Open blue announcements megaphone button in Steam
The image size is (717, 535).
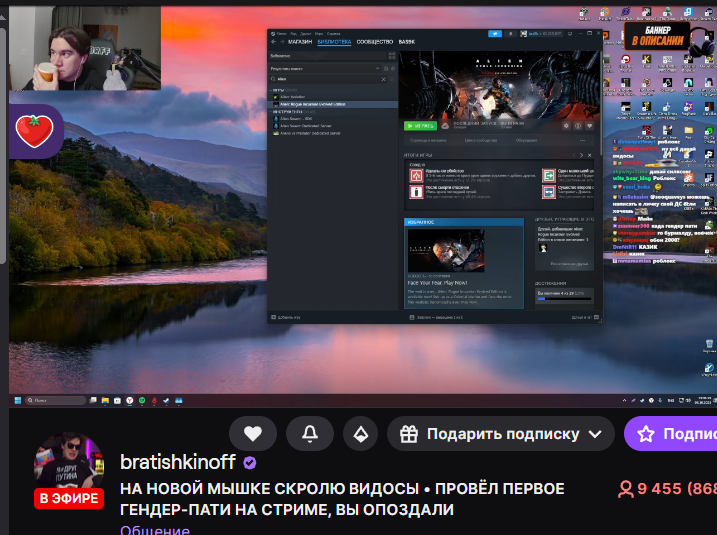[x=495, y=34]
